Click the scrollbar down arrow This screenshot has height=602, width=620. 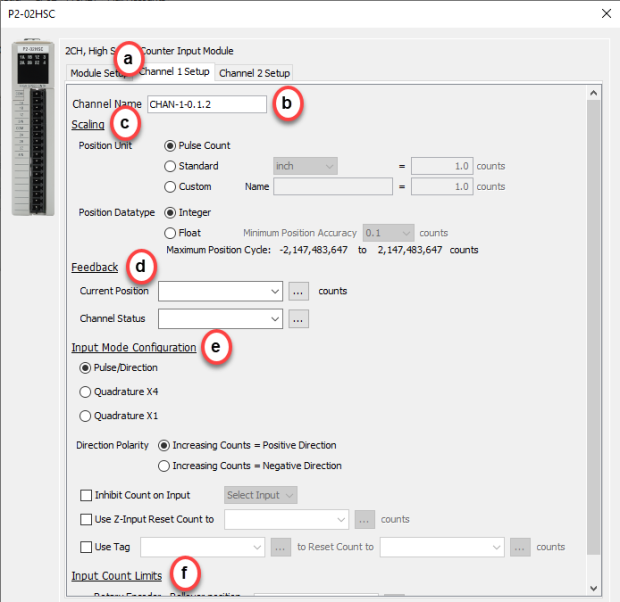pos(594,587)
